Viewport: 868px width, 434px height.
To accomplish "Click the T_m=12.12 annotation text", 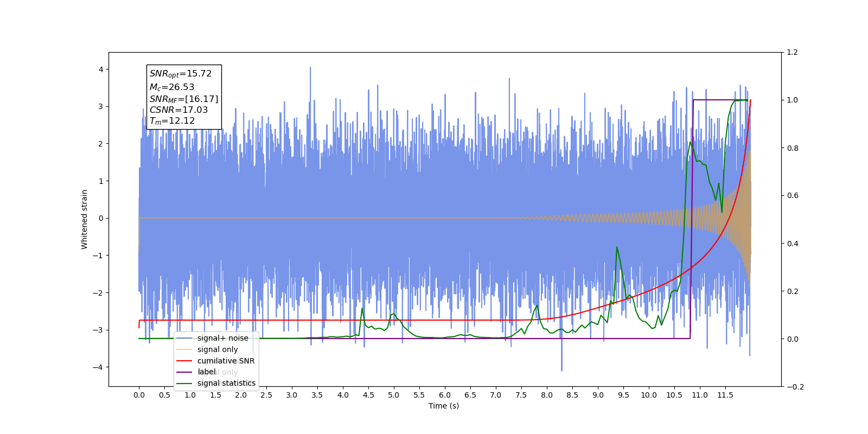I will (172, 121).
